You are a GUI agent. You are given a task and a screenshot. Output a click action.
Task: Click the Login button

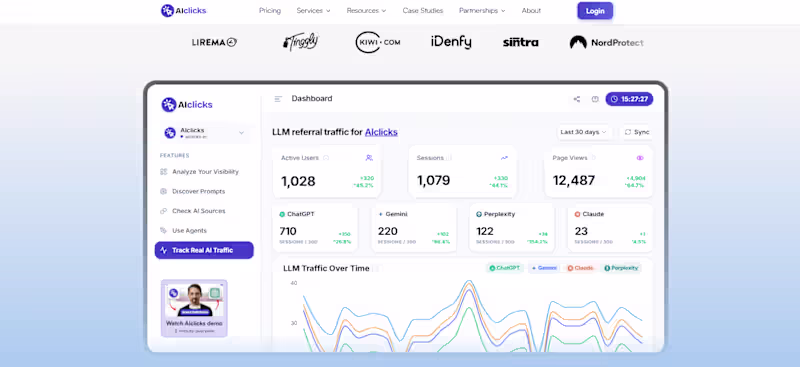pyautogui.click(x=595, y=11)
